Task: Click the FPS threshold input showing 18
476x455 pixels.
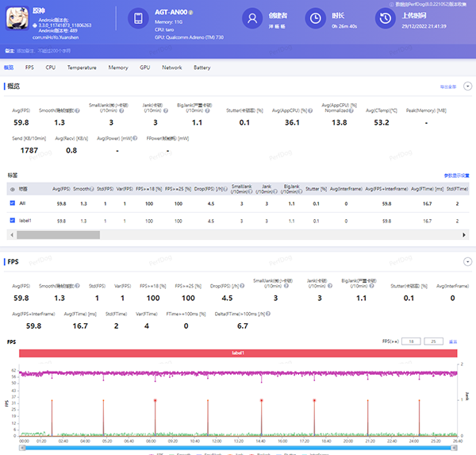Action: pos(410,341)
